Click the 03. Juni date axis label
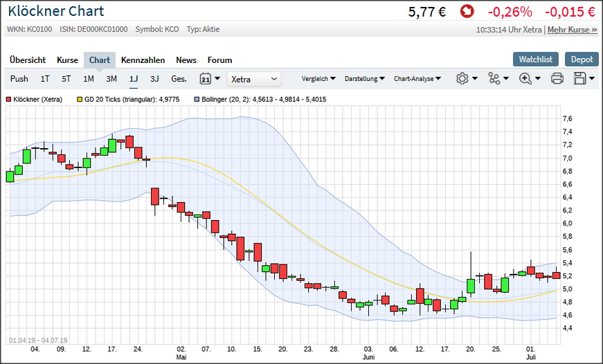 coord(368,353)
